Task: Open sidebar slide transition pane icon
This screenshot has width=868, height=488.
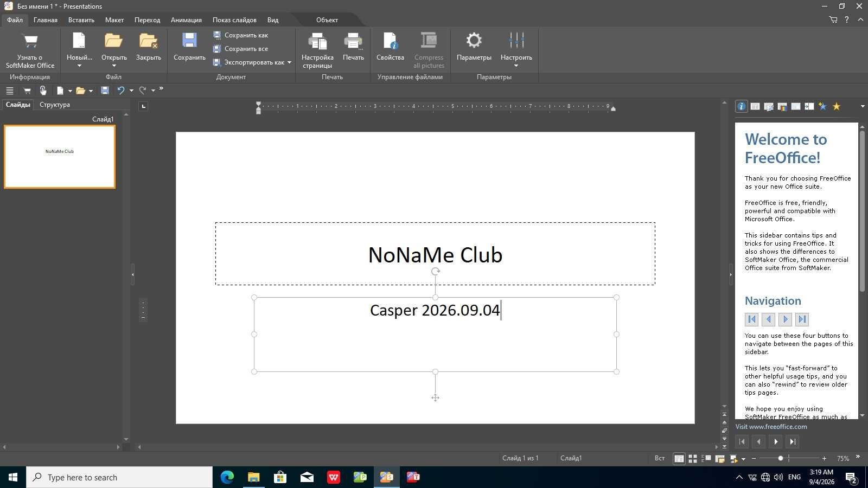Action: [809, 106]
